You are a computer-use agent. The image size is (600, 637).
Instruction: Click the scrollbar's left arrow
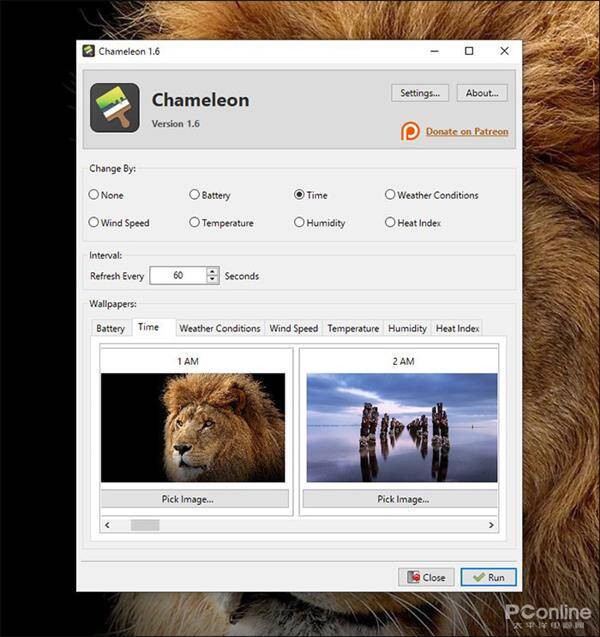[x=107, y=525]
